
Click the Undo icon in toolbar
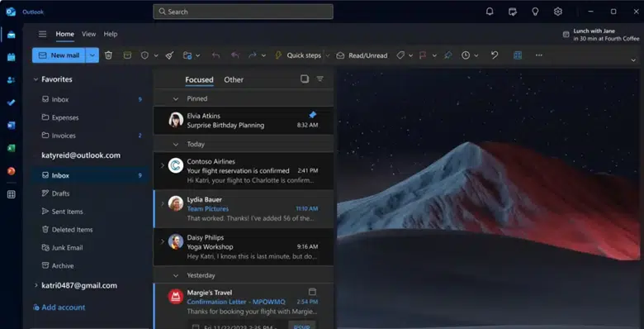click(495, 55)
